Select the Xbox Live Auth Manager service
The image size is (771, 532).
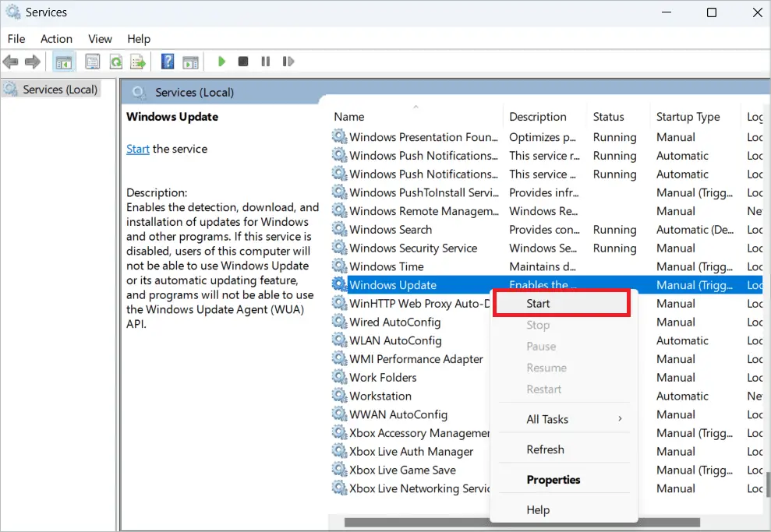(x=411, y=452)
